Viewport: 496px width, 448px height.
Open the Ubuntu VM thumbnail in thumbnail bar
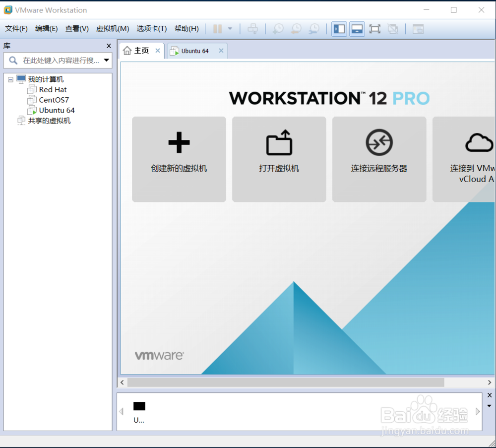pos(139,412)
